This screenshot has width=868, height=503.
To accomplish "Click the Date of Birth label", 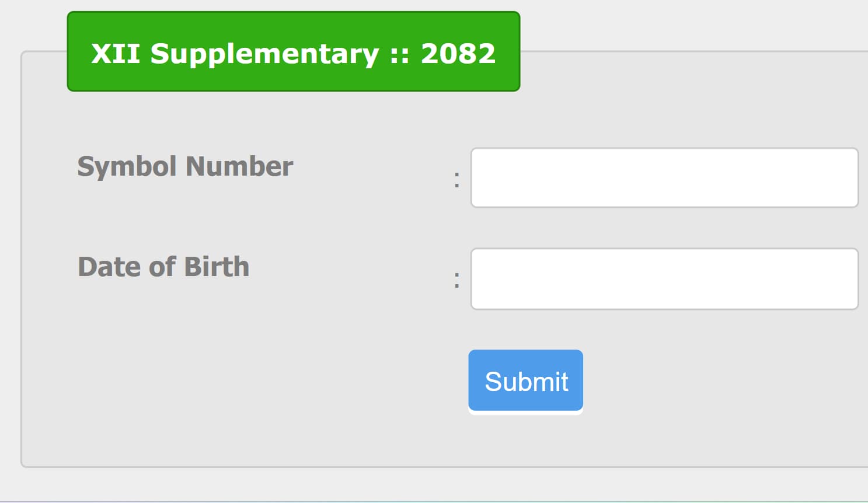I will pyautogui.click(x=163, y=267).
